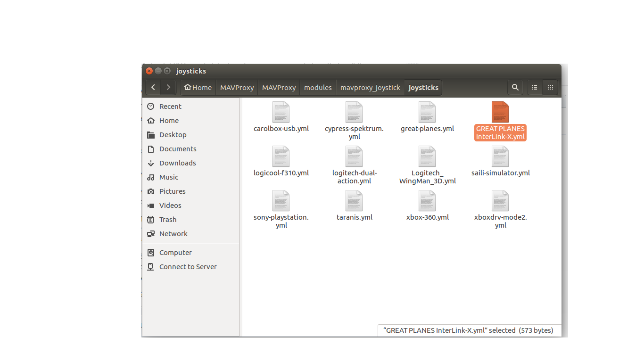Click Connect to Server in the sidebar
The width and height of the screenshot is (644, 362).
pos(187,266)
